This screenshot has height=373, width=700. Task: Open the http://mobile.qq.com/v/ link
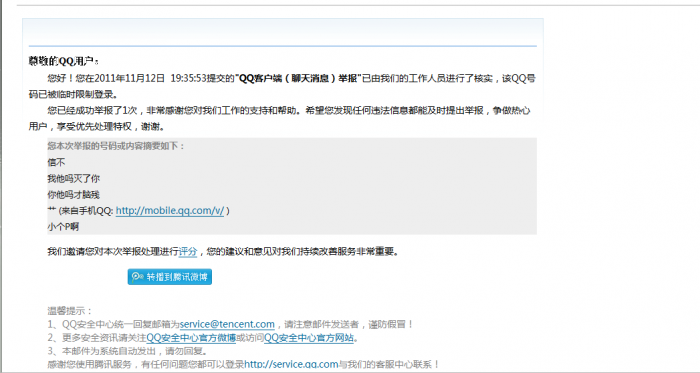[x=170, y=211]
